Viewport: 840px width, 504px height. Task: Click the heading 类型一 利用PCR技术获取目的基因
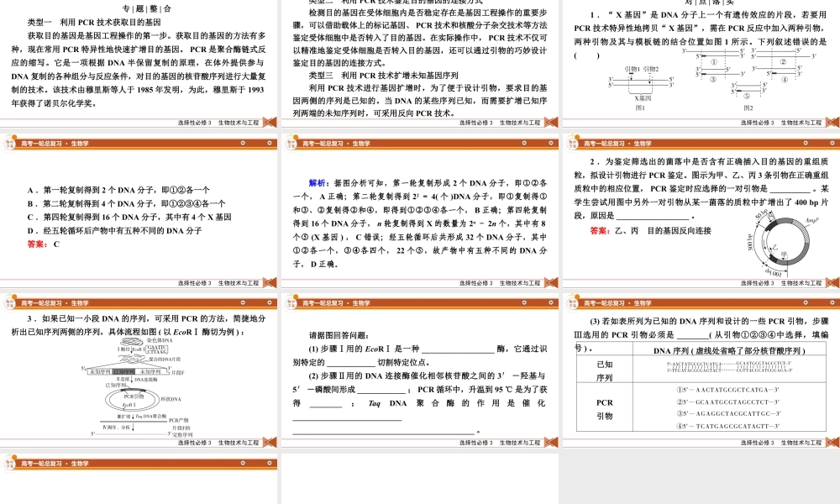[94, 23]
